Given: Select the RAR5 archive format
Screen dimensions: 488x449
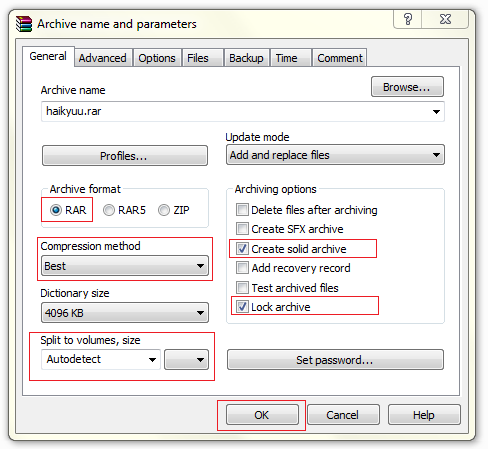Looking at the screenshot, I should tap(109, 210).
